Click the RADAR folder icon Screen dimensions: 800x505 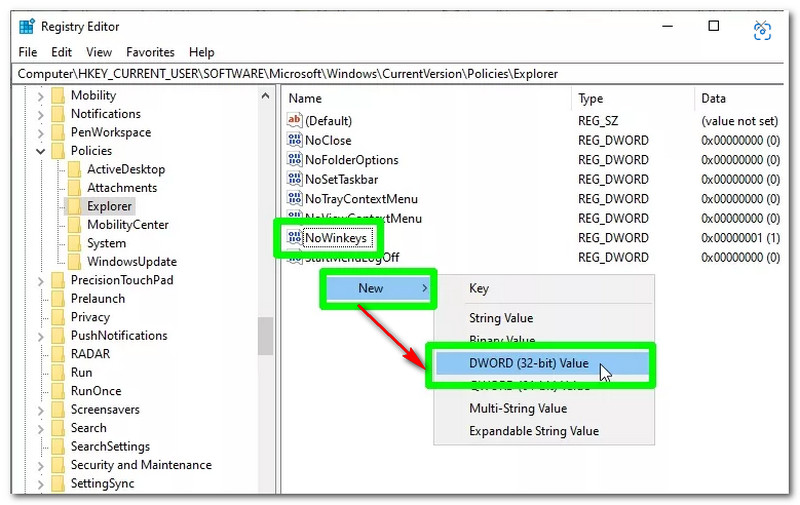pyautogui.click(x=58, y=354)
